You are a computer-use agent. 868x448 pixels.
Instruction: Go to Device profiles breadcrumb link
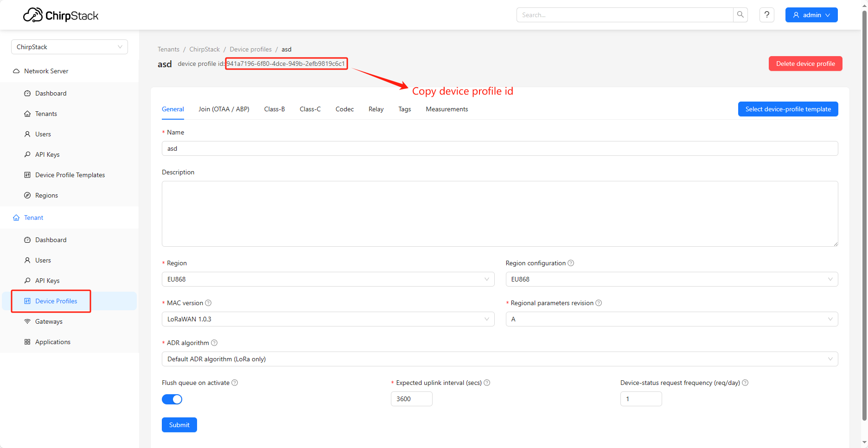coord(251,49)
